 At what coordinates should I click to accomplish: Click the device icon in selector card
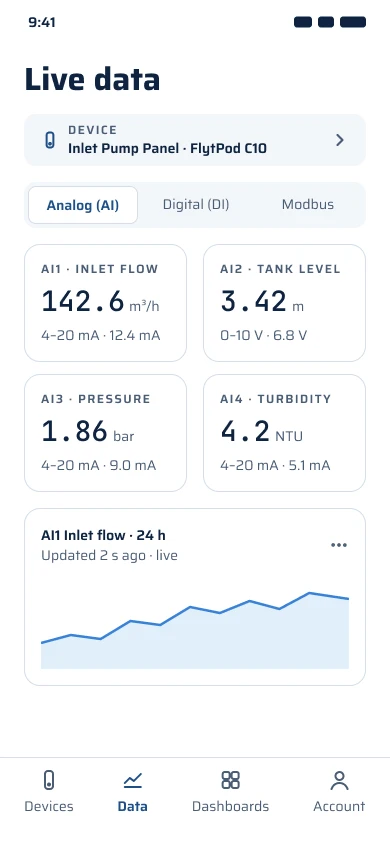pyautogui.click(x=49, y=140)
